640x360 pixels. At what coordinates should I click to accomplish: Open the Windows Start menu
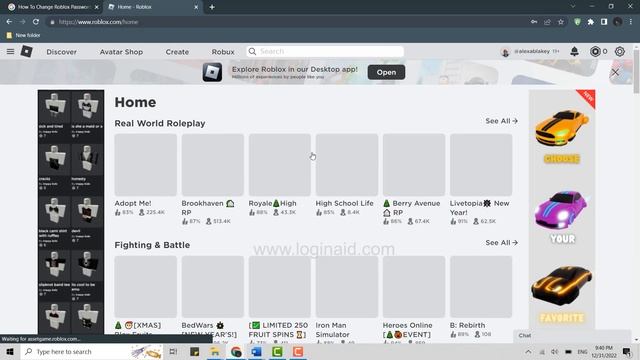tap(10, 351)
